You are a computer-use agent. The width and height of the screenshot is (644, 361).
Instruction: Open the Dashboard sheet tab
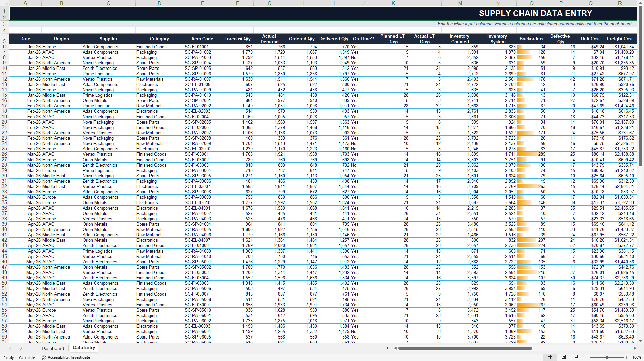coord(53,348)
